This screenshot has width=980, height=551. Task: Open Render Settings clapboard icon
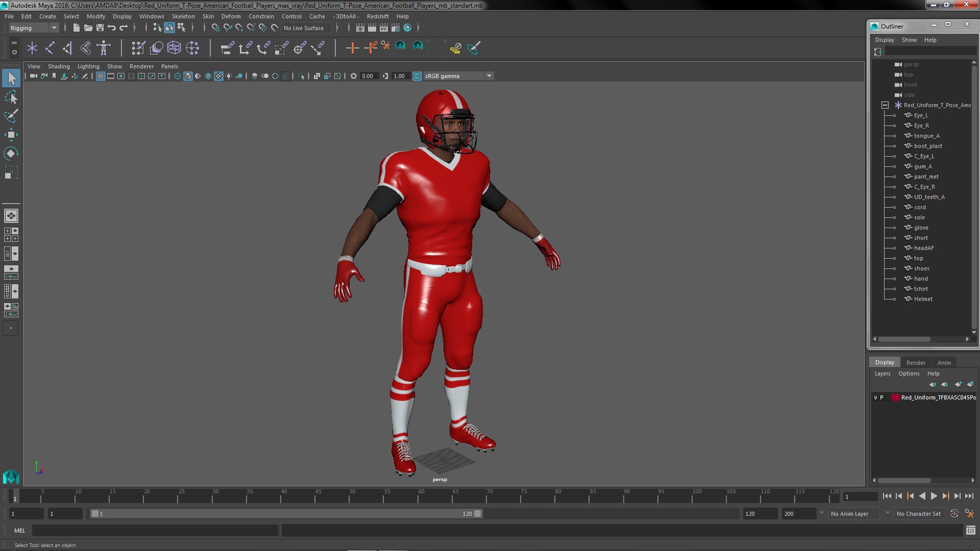[395, 28]
